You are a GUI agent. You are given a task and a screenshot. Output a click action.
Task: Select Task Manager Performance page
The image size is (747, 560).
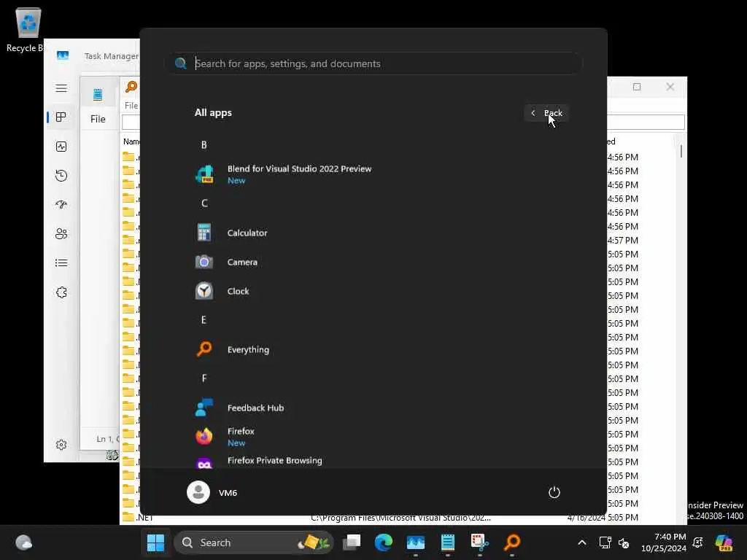click(61, 147)
